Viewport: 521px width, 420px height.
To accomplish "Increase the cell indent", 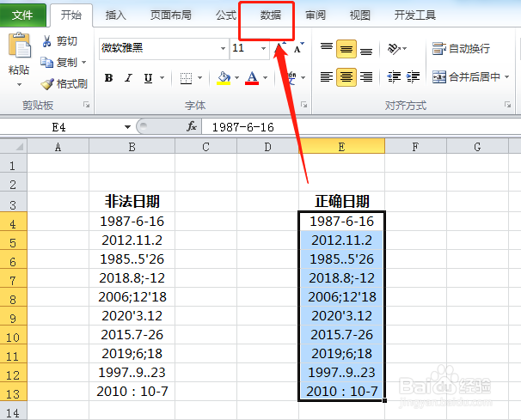I will tap(413, 77).
